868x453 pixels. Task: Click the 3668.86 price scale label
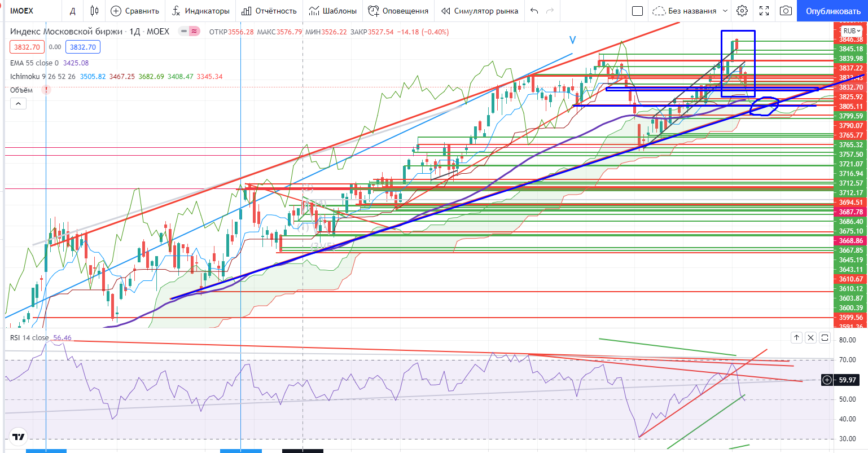click(851, 241)
